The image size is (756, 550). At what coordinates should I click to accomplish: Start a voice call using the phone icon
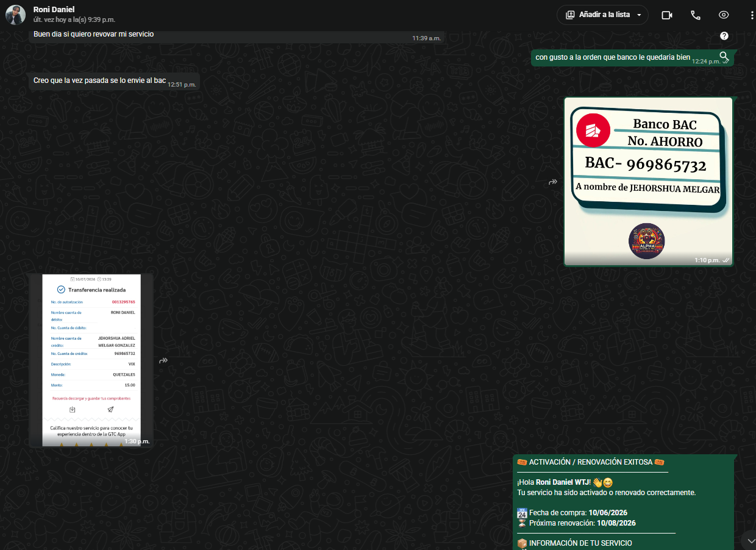(x=696, y=15)
